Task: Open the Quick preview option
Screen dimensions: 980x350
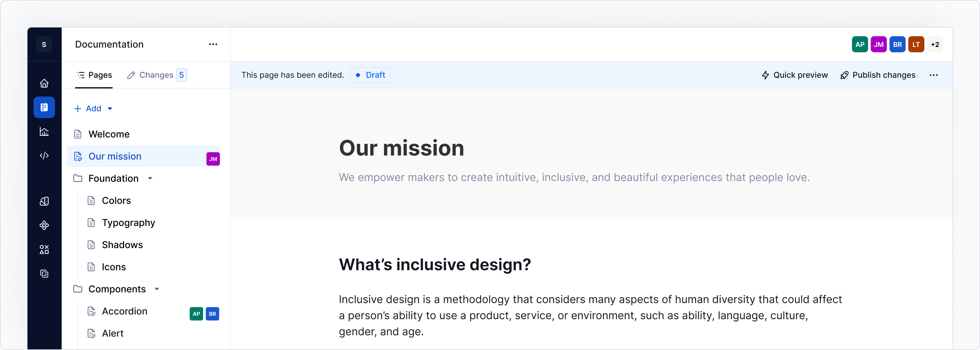Action: 794,75
